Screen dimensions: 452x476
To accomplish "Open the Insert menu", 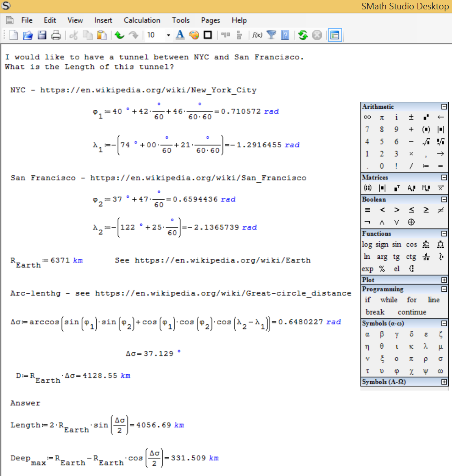I will (103, 20).
